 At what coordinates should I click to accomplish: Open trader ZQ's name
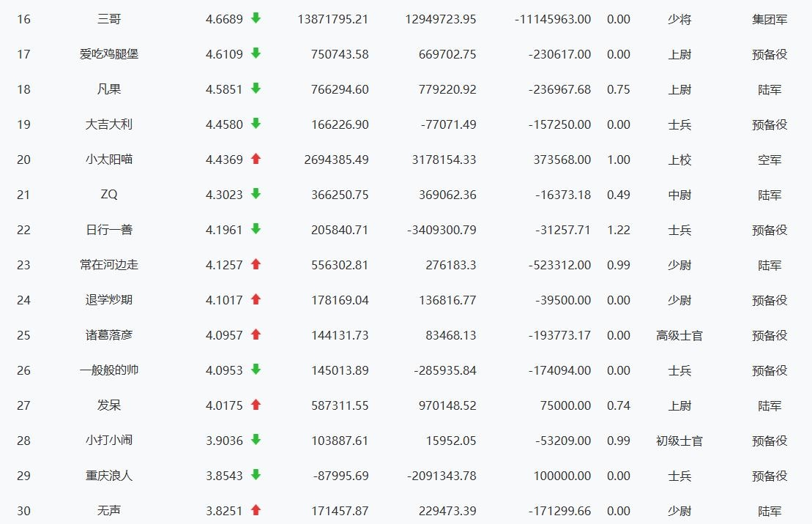(x=109, y=194)
